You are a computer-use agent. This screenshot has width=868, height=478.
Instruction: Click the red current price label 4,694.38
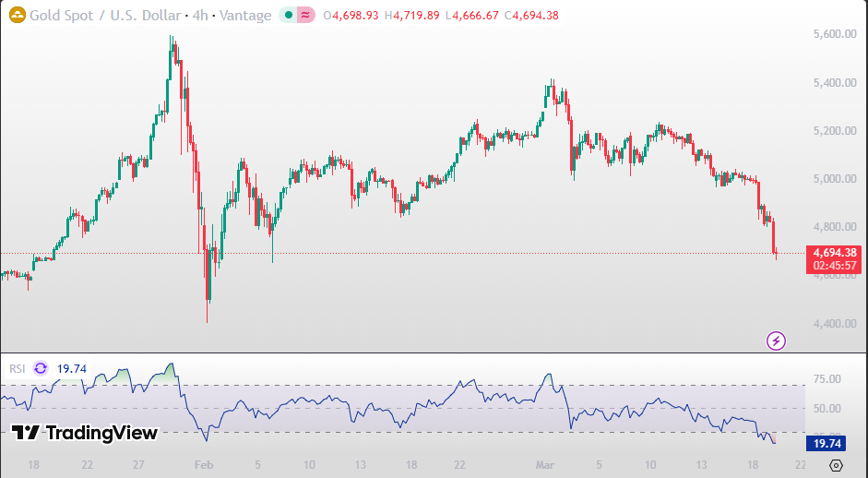[x=835, y=253]
